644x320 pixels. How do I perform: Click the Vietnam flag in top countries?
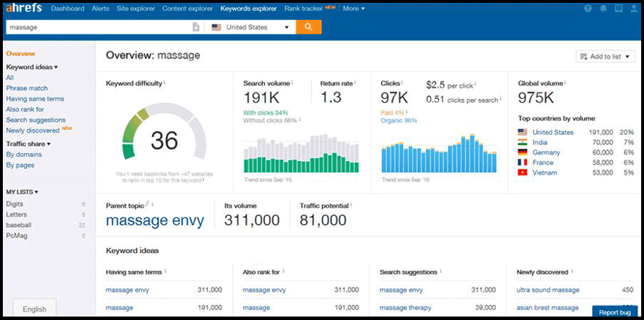tap(522, 172)
